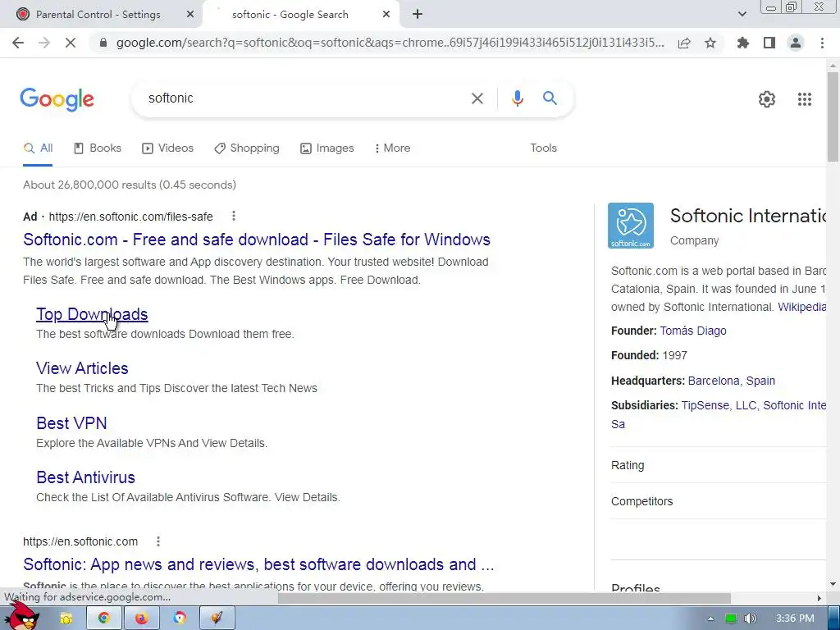The width and height of the screenshot is (840, 630).
Task: Switch to Shopping results
Action: point(246,148)
